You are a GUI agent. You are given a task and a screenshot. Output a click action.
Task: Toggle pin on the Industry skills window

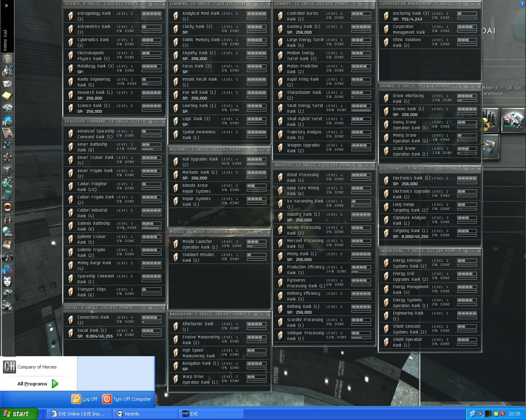pyautogui.click(x=354, y=165)
